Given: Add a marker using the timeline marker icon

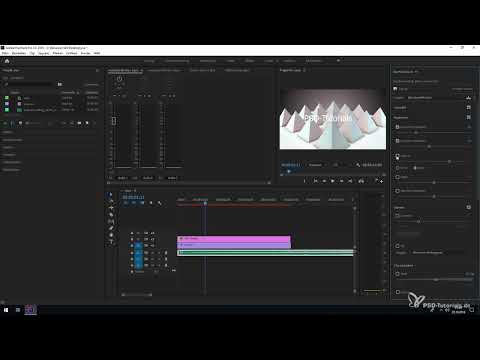Looking at the screenshot, I should 151,203.
